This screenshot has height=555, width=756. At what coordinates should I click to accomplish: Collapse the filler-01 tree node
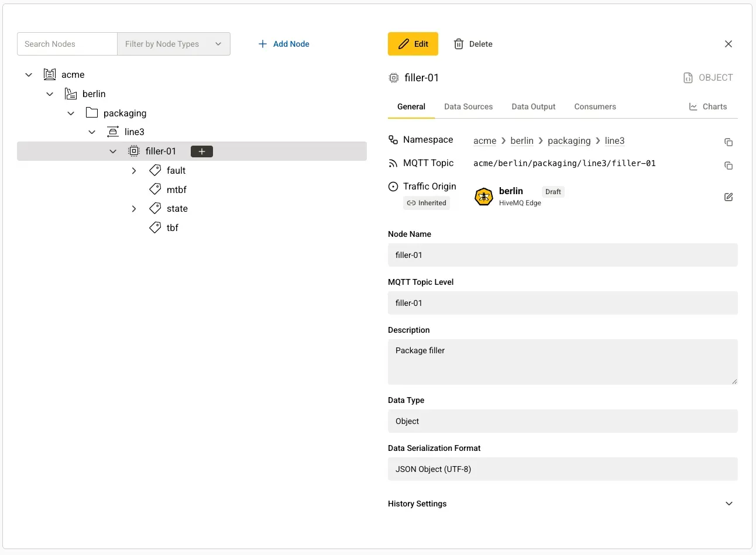(x=113, y=151)
